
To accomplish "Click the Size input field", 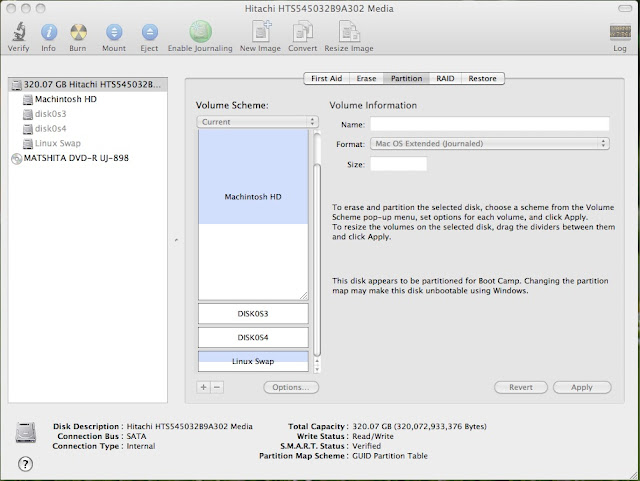I will pyautogui.click(x=398, y=164).
